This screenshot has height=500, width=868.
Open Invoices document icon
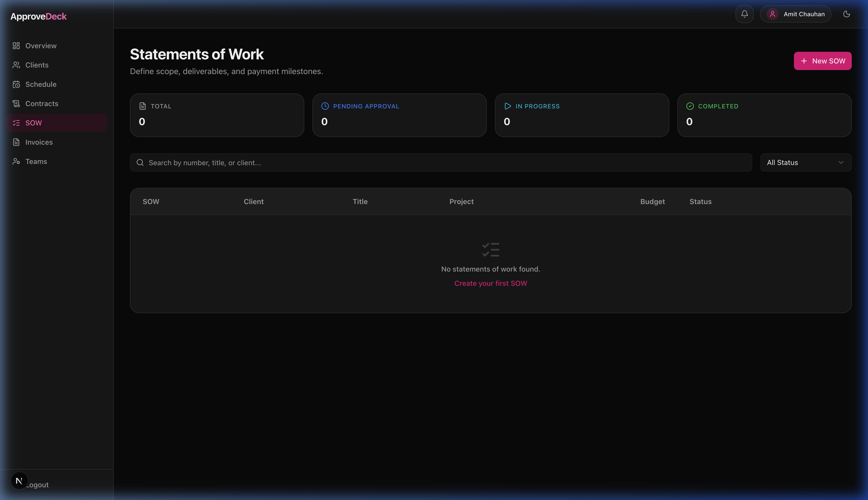click(x=16, y=142)
